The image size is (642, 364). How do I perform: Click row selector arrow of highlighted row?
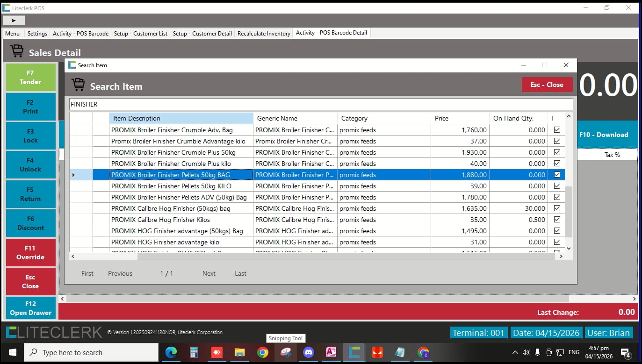[73, 175]
